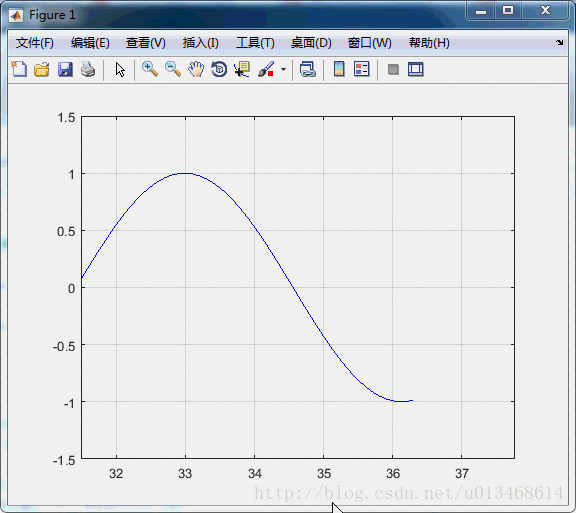This screenshot has height=513, width=576.
Task: Activate the Zoom In magnifier tool
Action: pos(150,69)
